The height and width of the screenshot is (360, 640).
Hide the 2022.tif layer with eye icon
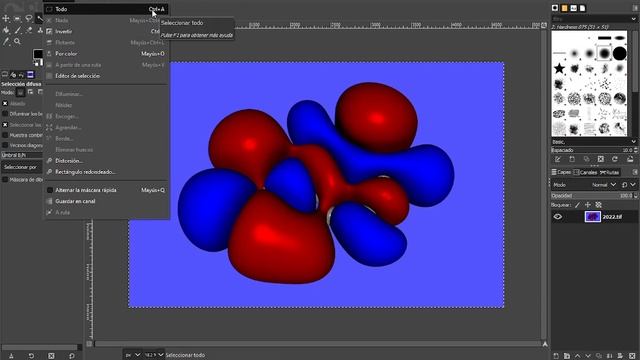pyautogui.click(x=558, y=217)
